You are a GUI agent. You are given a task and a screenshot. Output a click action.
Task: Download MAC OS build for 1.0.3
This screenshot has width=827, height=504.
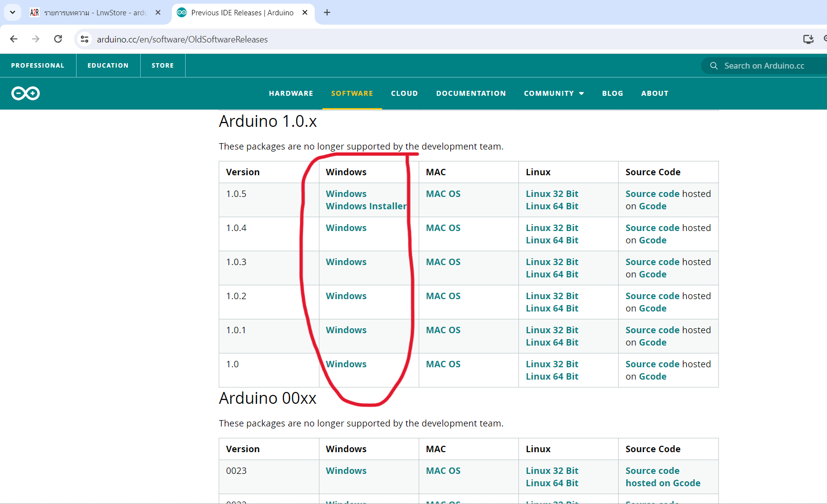443,262
